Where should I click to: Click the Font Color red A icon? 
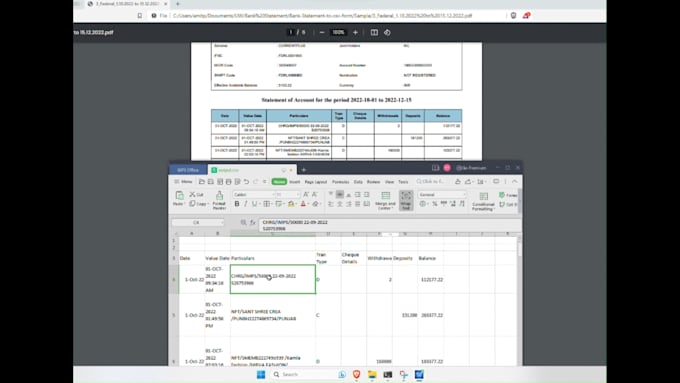[x=303, y=204]
